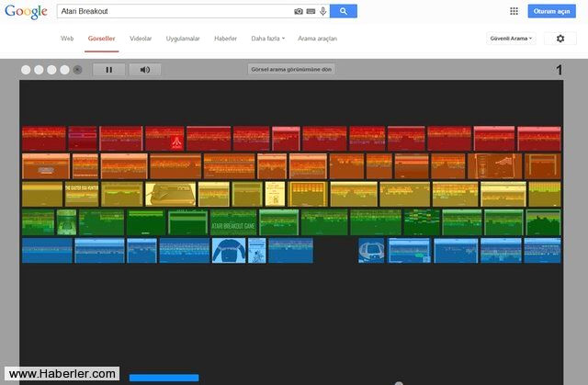Switch to the Web tab
This screenshot has width=588, height=385.
click(x=67, y=39)
